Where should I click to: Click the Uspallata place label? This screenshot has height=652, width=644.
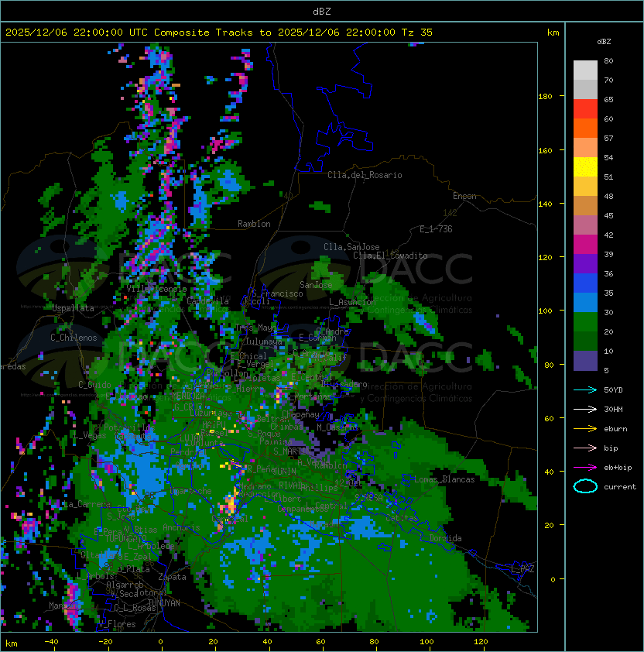(x=74, y=308)
